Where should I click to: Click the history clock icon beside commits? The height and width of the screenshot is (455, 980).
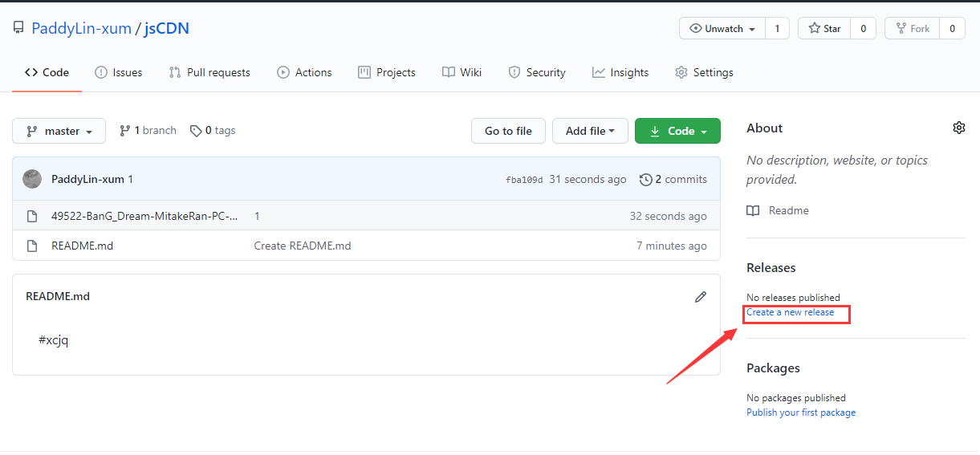(645, 179)
